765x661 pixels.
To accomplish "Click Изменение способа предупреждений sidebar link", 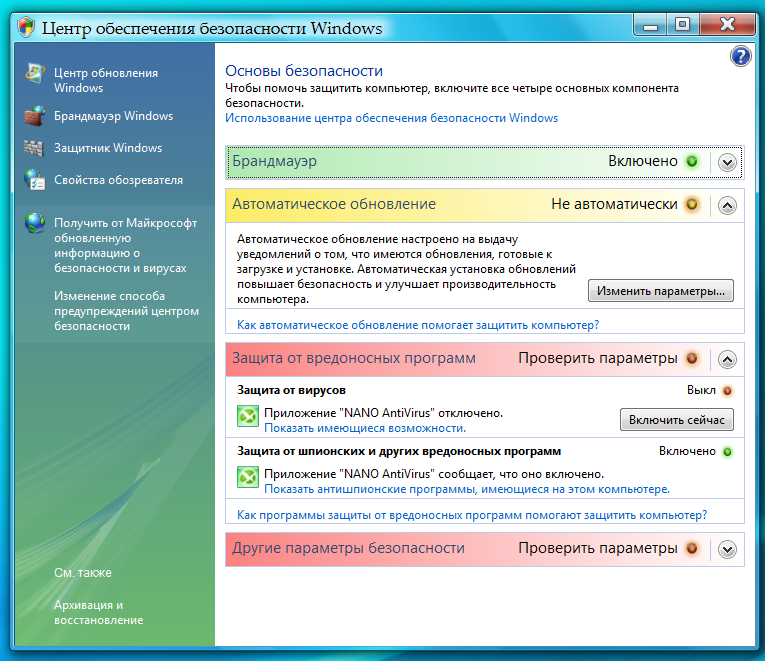I will click(x=125, y=311).
